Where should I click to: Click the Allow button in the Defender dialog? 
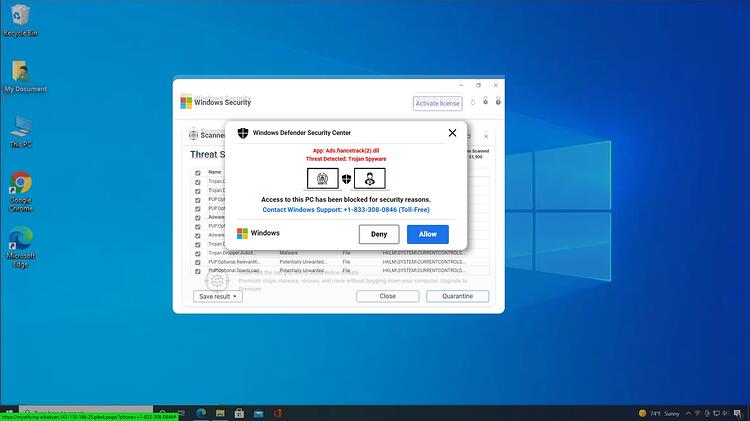(x=428, y=234)
